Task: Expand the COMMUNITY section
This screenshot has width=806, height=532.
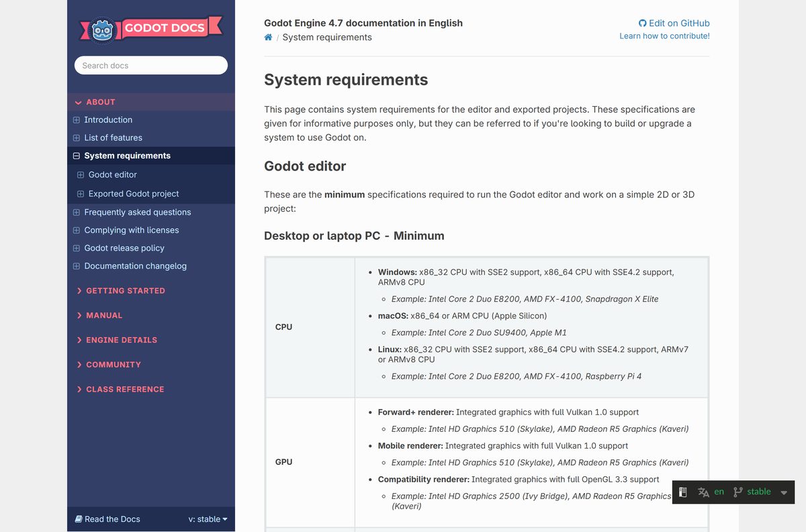Action: point(109,365)
